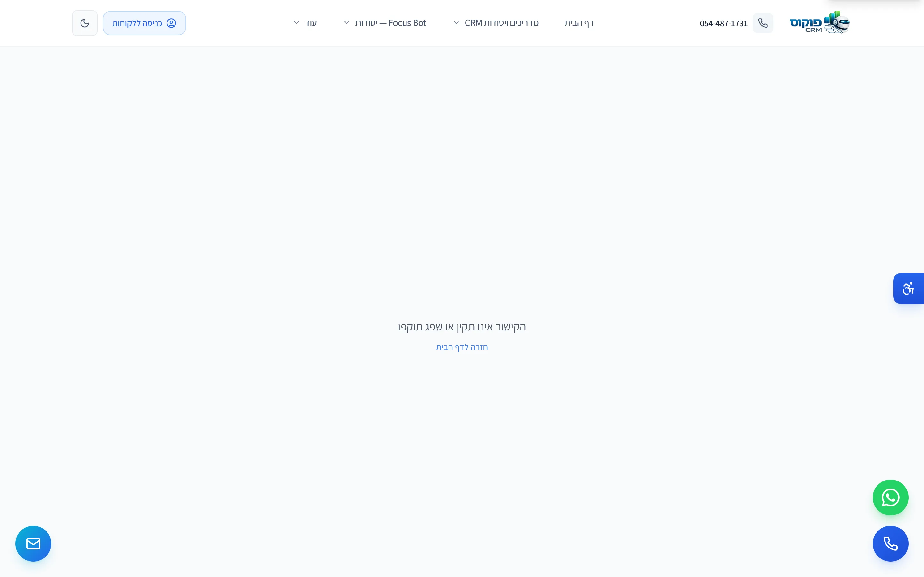Open the מדריכים ויסודות CRM menu
This screenshot has width=924, height=577.
point(501,23)
